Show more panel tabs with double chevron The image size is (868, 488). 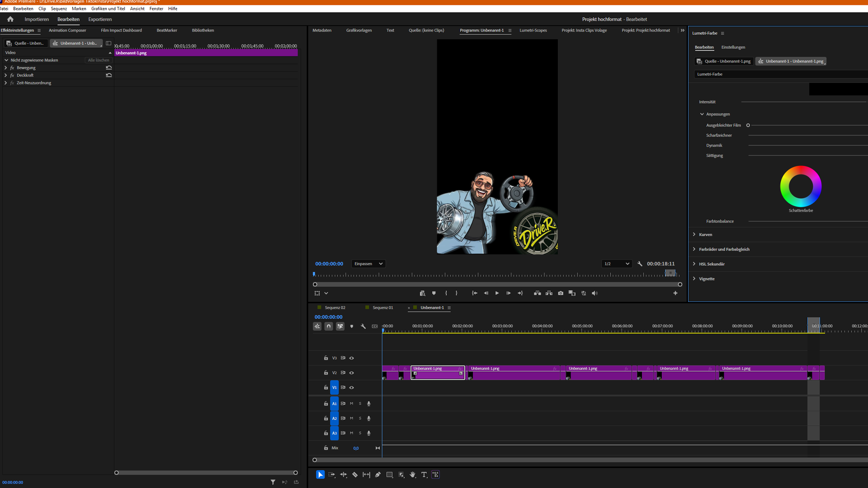point(683,30)
